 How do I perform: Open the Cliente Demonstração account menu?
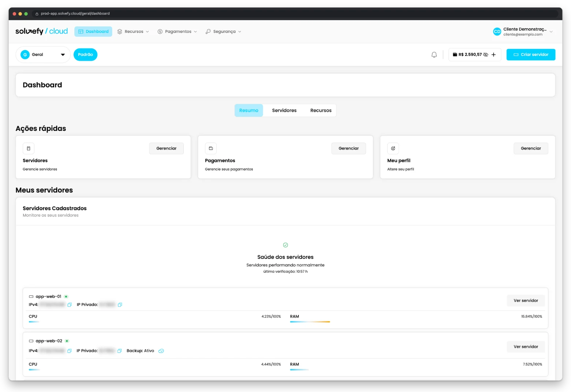[x=523, y=32]
